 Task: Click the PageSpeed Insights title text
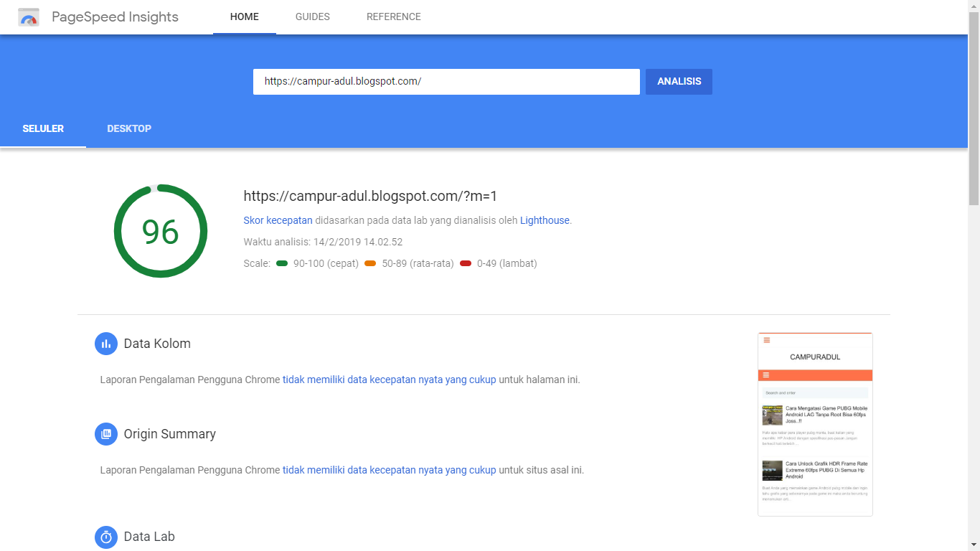115,17
